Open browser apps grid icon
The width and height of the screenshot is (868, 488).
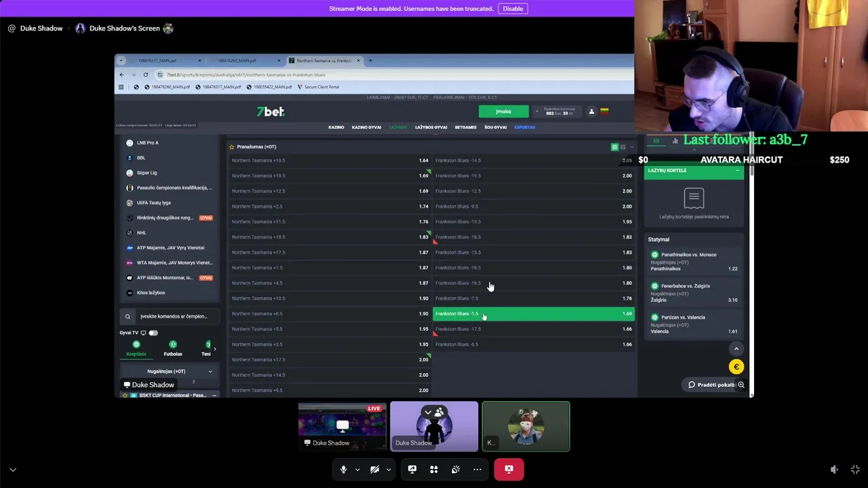pos(121,87)
